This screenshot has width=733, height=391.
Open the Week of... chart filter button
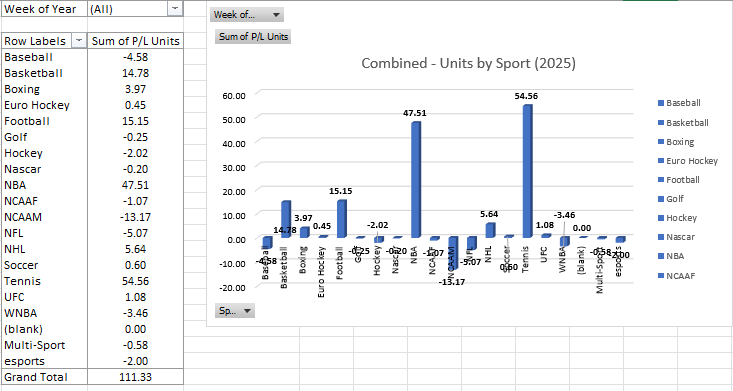tap(247, 14)
